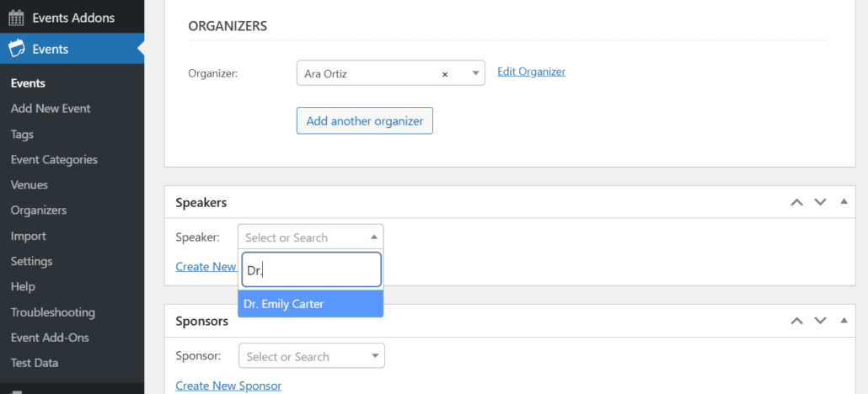Screen dimensions: 868x394
Task: Open Venues in the sidebar menu
Action: point(29,184)
